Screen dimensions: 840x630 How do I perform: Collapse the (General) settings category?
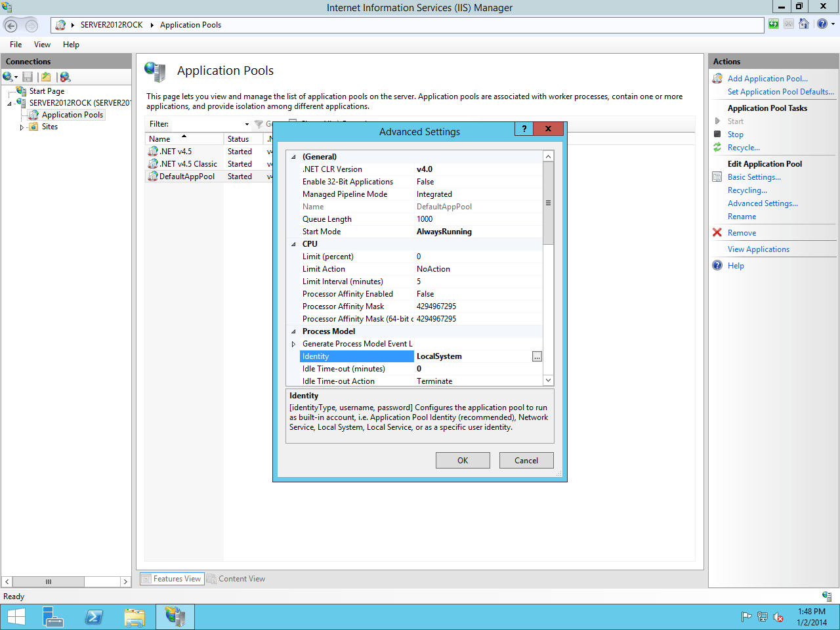[x=293, y=157]
